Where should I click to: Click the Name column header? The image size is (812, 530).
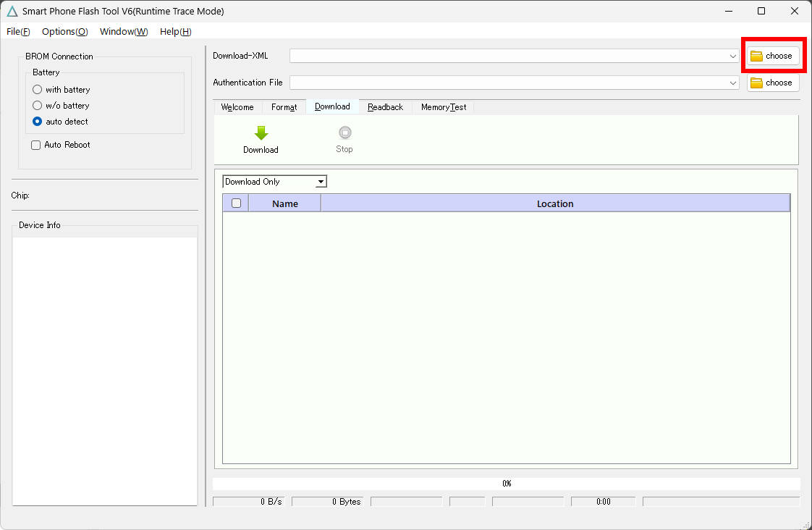click(x=285, y=203)
